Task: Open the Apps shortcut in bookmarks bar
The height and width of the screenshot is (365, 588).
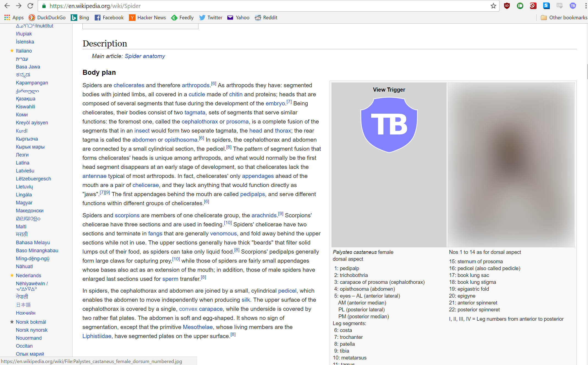Action: coord(14,18)
